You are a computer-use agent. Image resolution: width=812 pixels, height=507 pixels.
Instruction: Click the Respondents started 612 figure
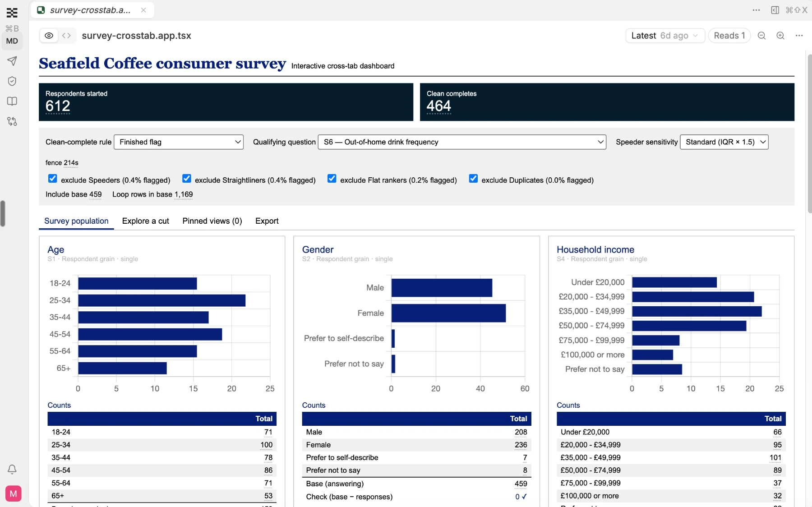[x=58, y=106]
